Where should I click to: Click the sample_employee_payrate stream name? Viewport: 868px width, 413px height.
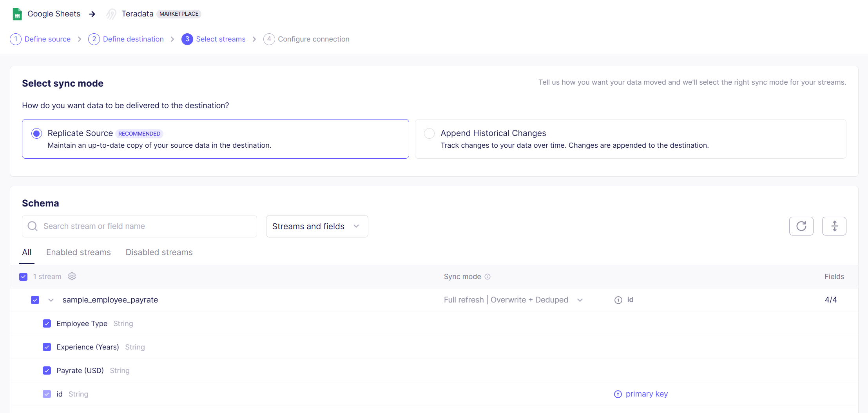pyautogui.click(x=110, y=300)
